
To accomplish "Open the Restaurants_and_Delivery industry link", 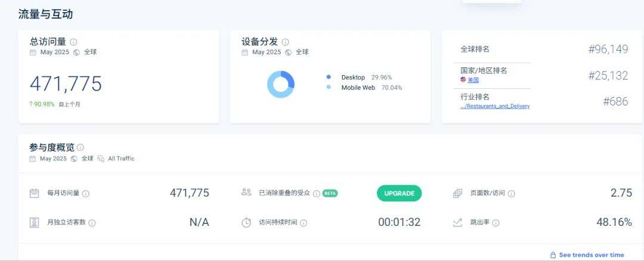I will [495, 106].
